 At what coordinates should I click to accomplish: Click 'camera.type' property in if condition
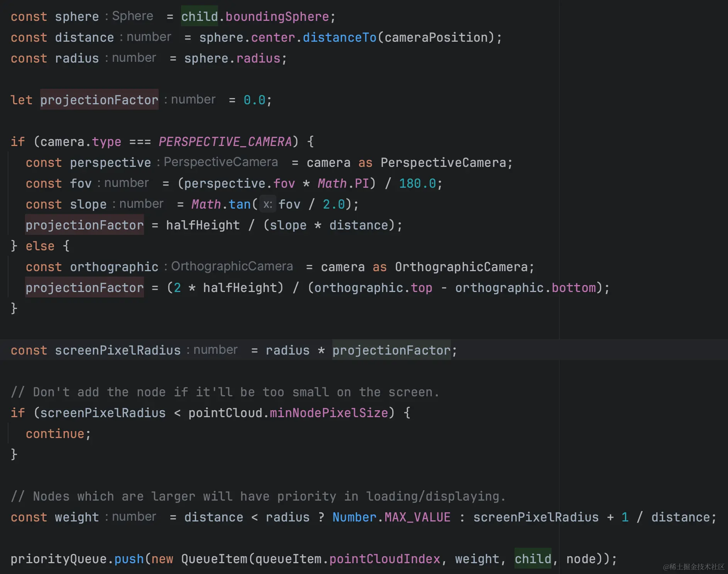[x=81, y=142]
